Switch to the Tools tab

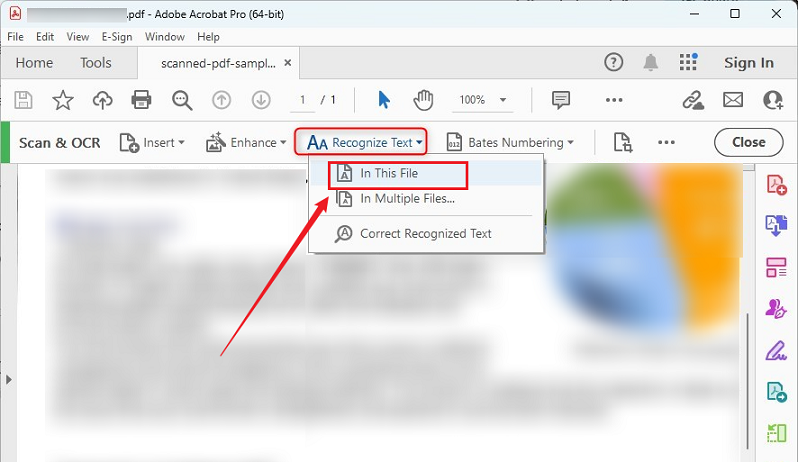point(96,63)
